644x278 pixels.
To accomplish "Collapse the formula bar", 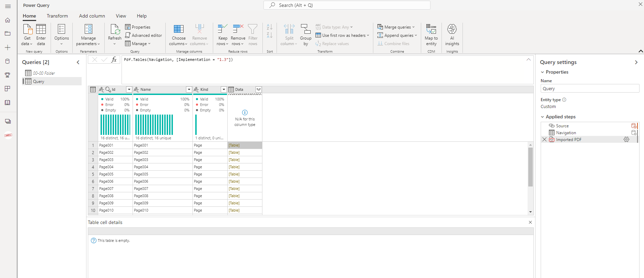I will pyautogui.click(x=529, y=60).
